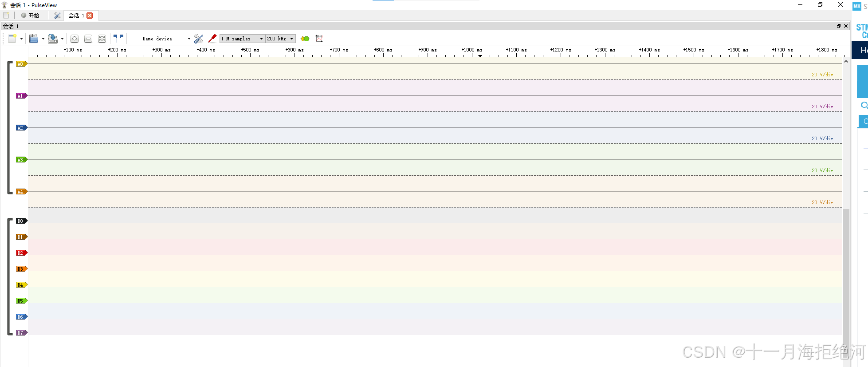Image resolution: width=868 pixels, height=367 pixels.
Task: Select digital channel D6 label
Action: coord(22,317)
